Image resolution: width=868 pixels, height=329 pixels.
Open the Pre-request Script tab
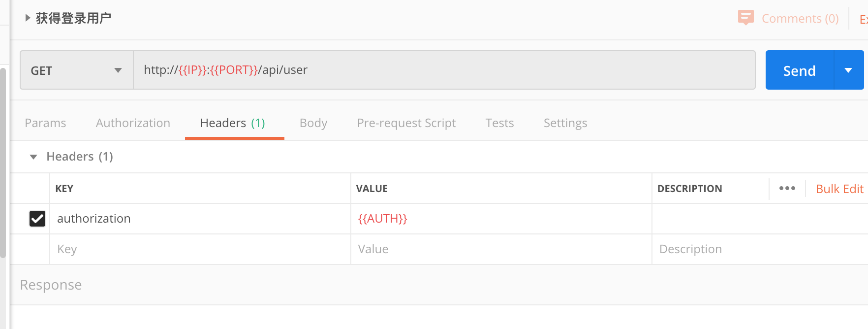tap(406, 123)
